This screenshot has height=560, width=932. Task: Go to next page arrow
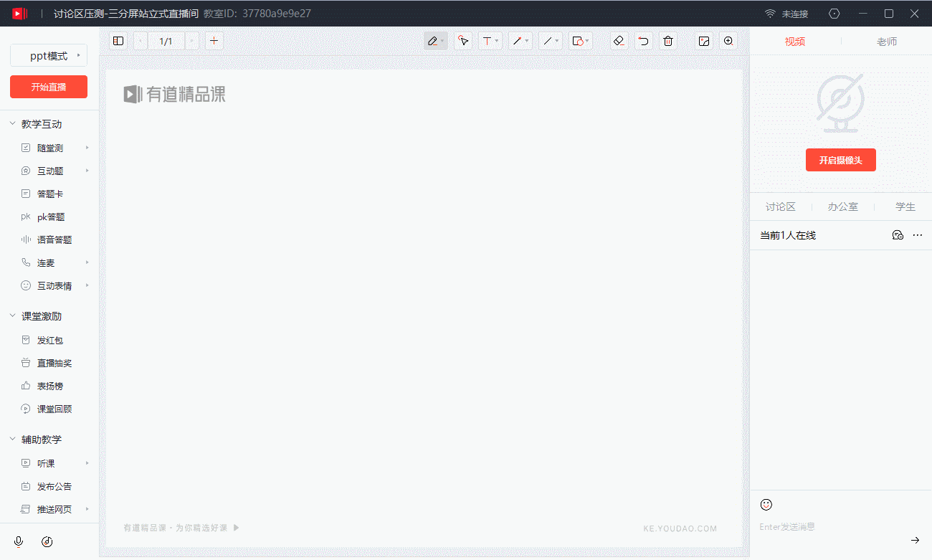pyautogui.click(x=191, y=41)
